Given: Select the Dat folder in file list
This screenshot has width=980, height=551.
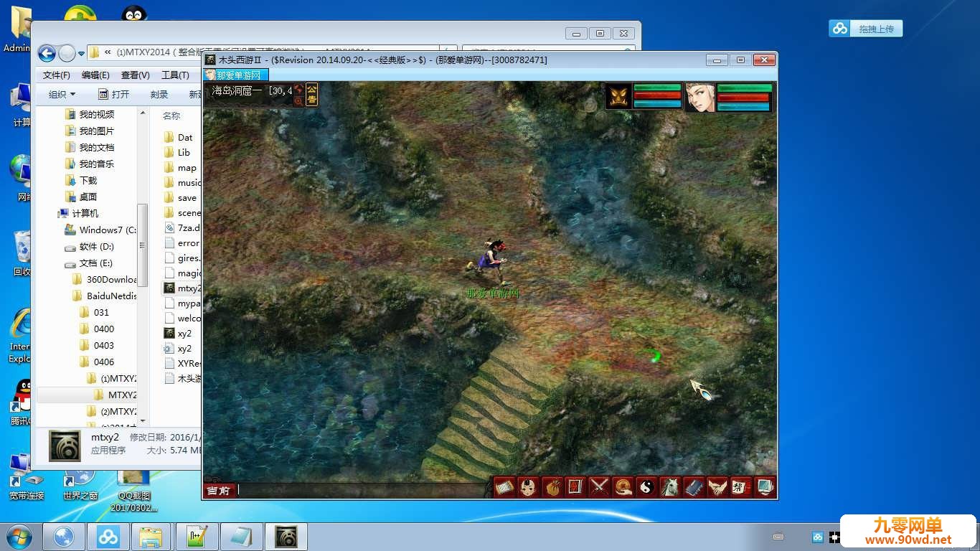Looking at the screenshot, I should (179, 137).
